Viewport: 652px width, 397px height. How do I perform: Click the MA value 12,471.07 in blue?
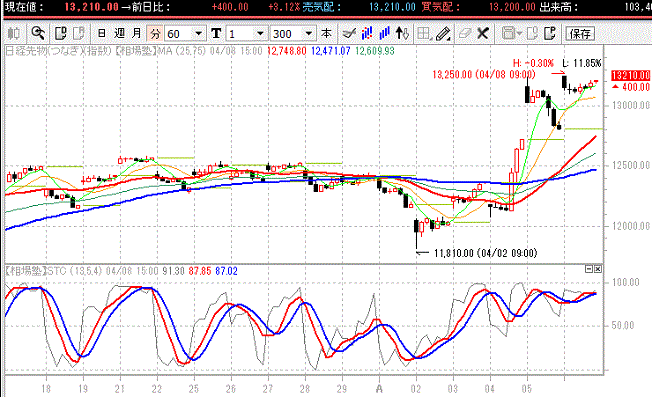click(x=331, y=51)
